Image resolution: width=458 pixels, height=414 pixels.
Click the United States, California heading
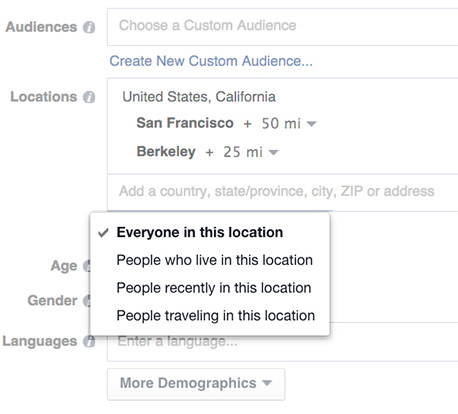point(199,97)
